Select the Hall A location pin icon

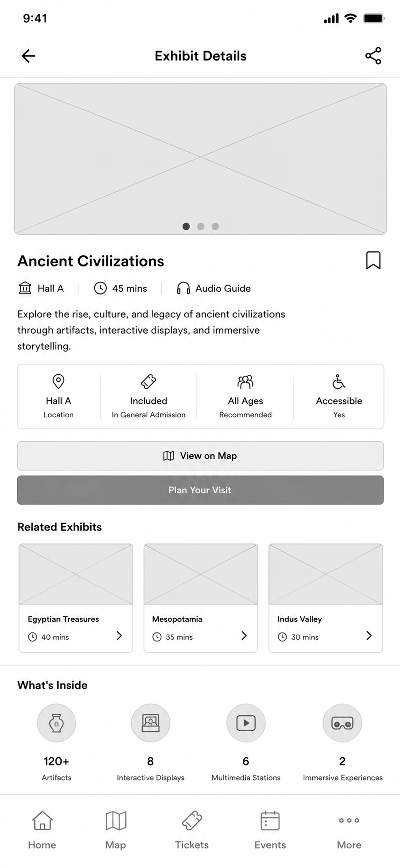[x=58, y=381]
